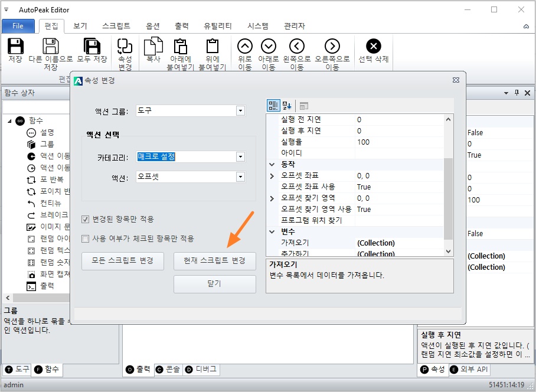Switch to the 유틸리티 ribbon tab
The width and height of the screenshot is (536, 392).
click(x=218, y=26)
